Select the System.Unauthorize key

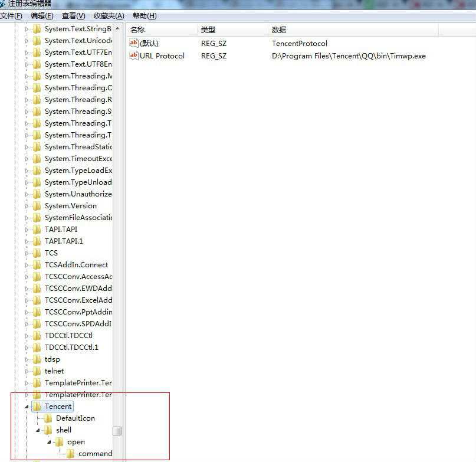78,194
